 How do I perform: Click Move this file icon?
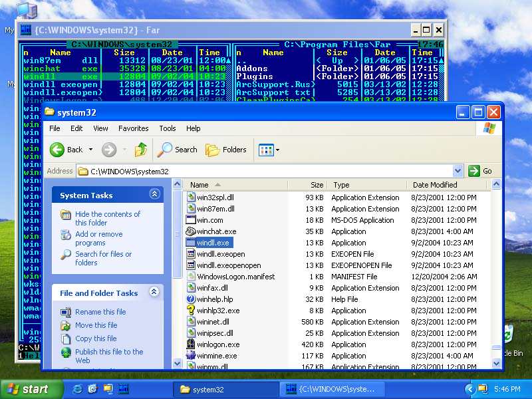(65, 325)
